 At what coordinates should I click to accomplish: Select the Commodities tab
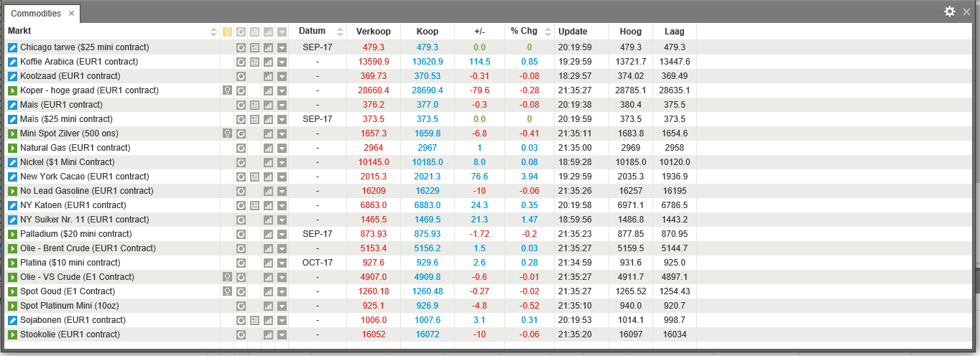(36, 14)
